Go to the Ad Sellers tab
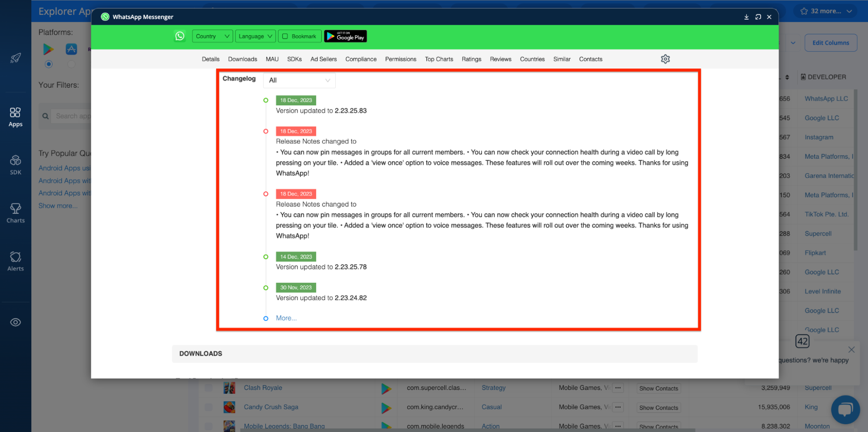 coord(323,59)
